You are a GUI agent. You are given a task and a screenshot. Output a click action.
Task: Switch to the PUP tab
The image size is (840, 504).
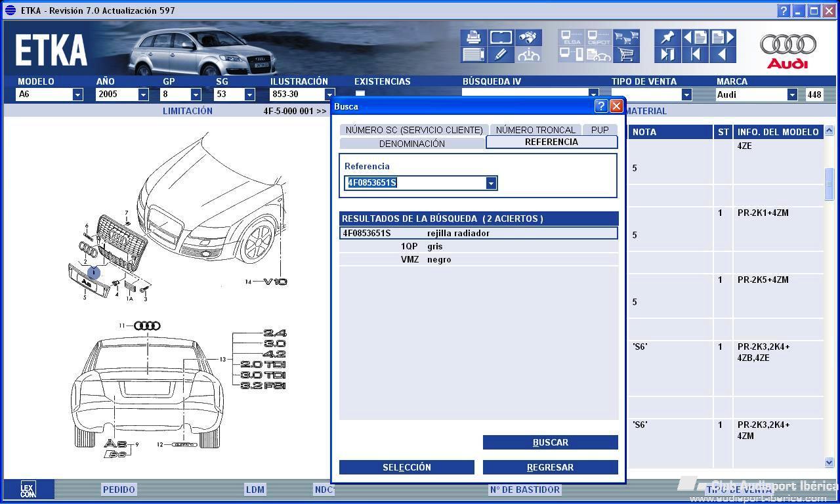click(600, 130)
